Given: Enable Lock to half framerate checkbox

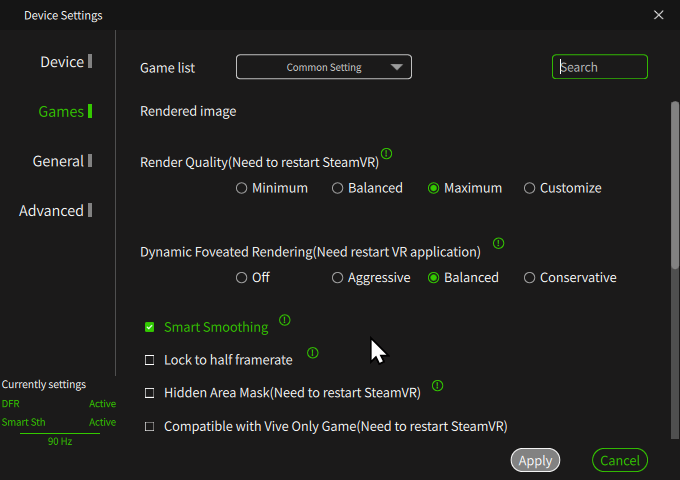Looking at the screenshot, I should [149, 360].
